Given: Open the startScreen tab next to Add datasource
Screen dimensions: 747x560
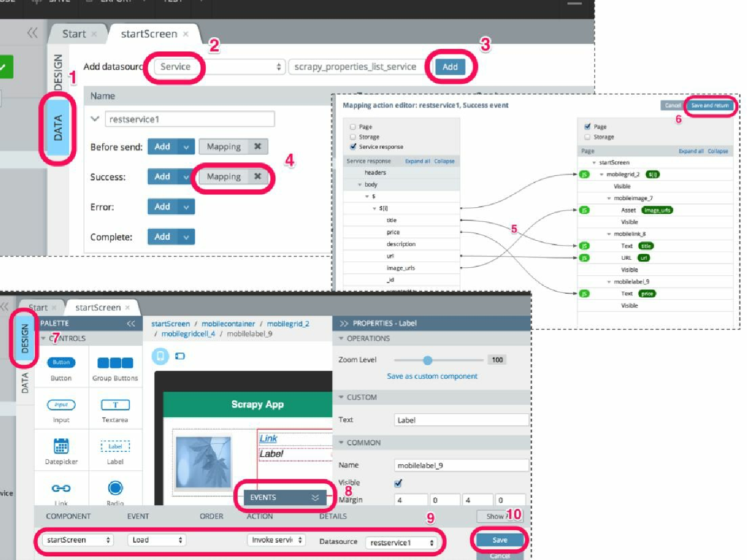Looking at the screenshot, I should [149, 34].
